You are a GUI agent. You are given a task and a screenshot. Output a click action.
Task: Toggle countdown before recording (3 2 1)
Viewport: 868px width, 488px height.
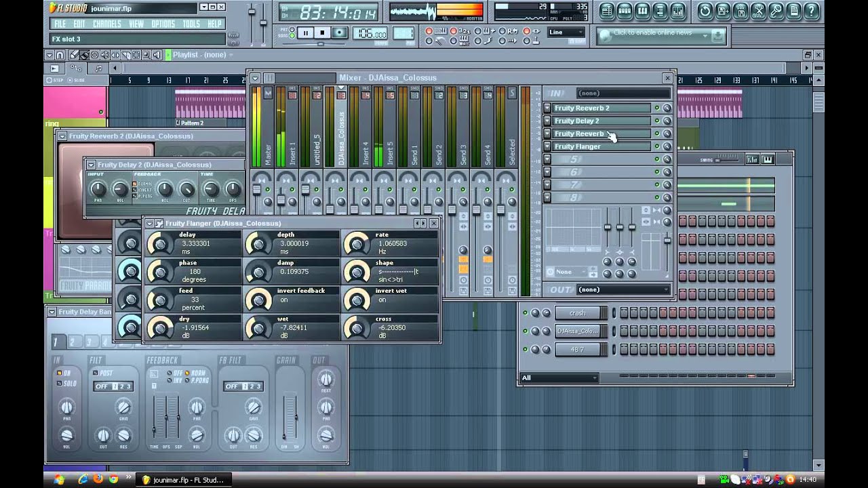point(453,30)
